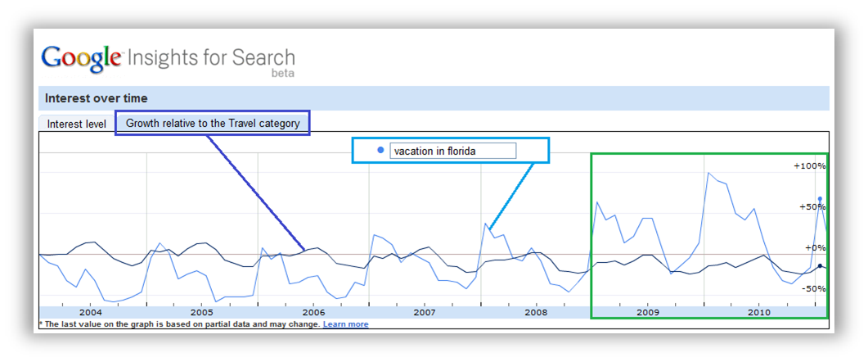Click the Interest over time header
This screenshot has width=868, height=362.
pyautogui.click(x=97, y=98)
